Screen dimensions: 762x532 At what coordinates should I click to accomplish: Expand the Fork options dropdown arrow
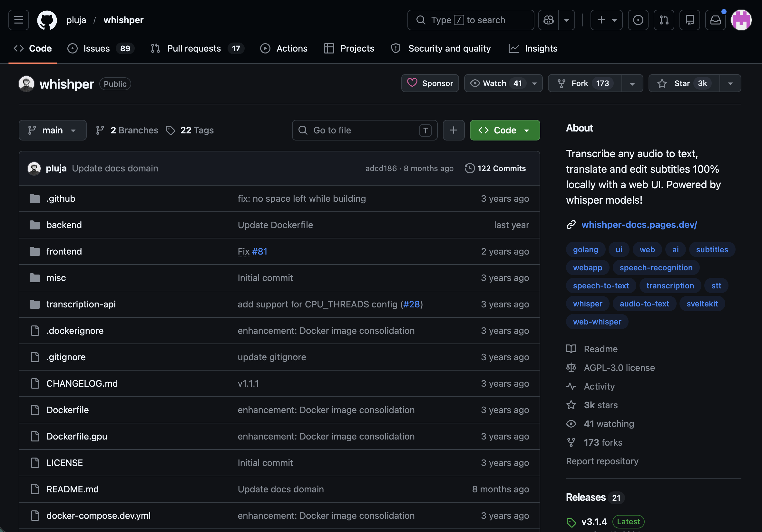pos(632,83)
